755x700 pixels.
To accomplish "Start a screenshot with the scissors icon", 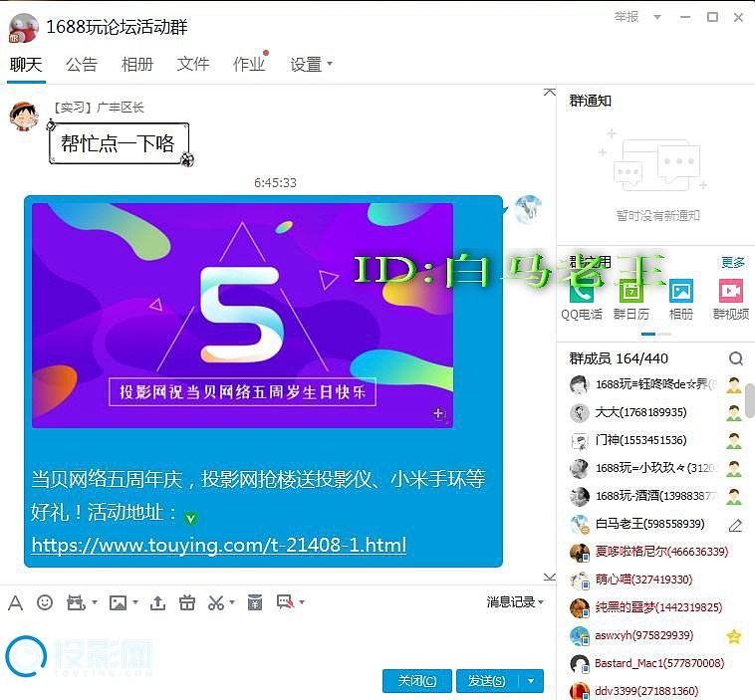I will click(216, 602).
